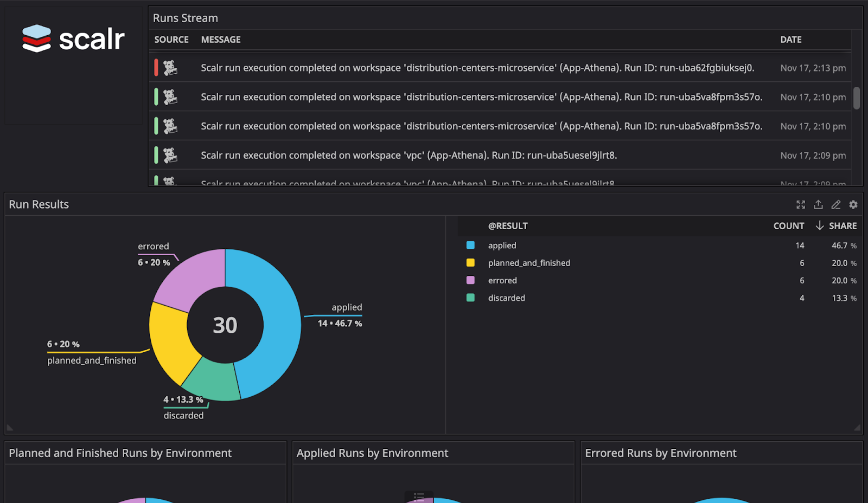This screenshot has width=868, height=503.
Task: Expand Run Results panel to fullscreen
Action: coord(801,204)
